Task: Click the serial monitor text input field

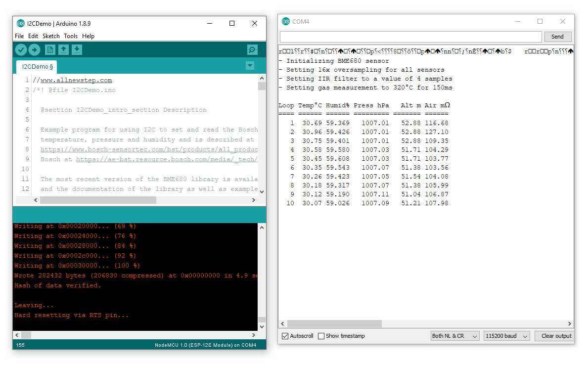Action: (x=410, y=37)
